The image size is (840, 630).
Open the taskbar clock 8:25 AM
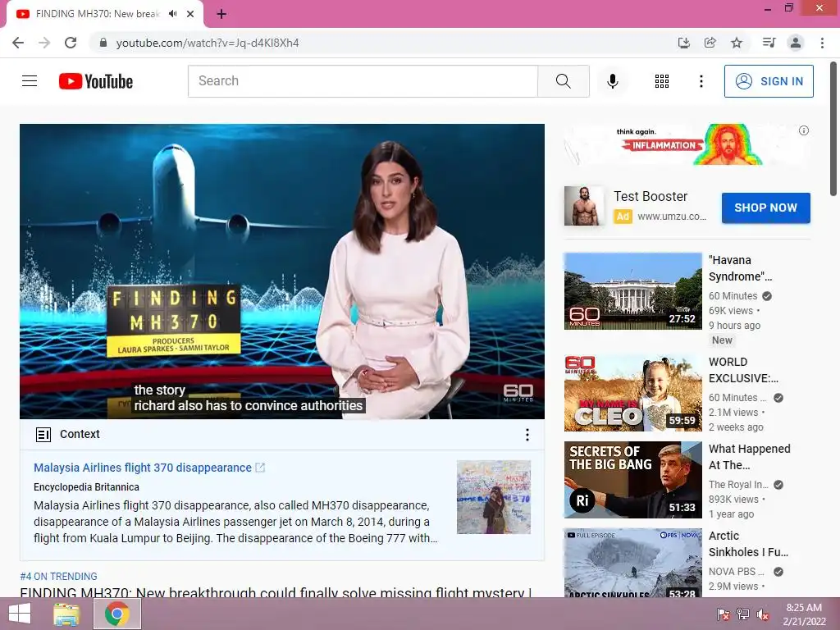[x=804, y=614]
